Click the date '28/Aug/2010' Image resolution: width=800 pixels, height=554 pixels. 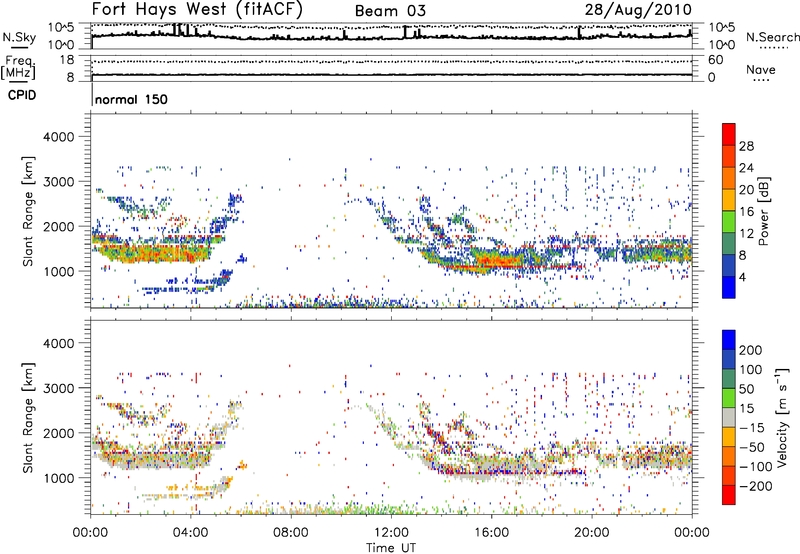[638, 10]
